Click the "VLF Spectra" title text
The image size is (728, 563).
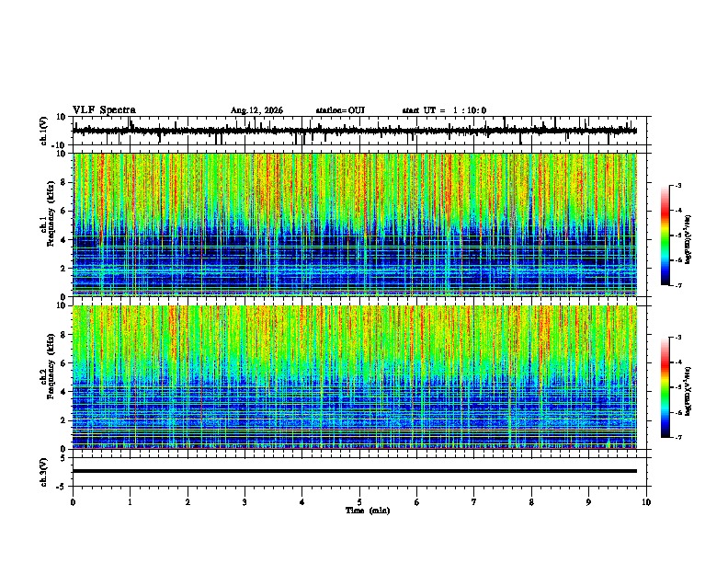point(104,110)
